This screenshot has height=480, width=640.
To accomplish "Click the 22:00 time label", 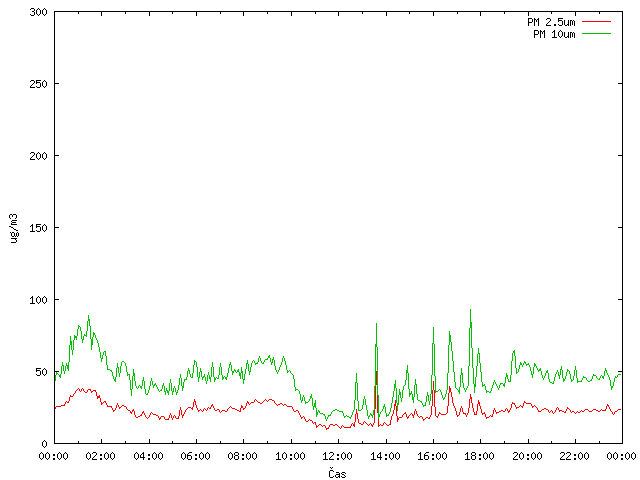I will pyautogui.click(x=574, y=456).
